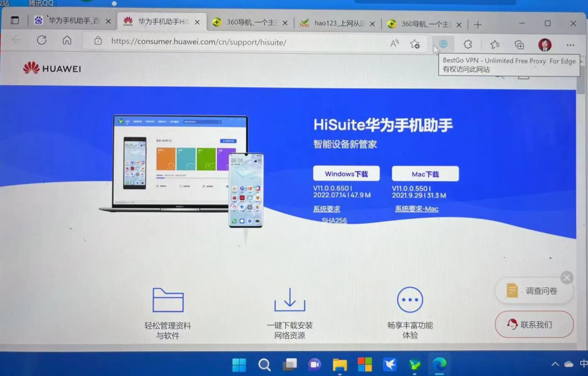
Task: Reload the HiSuite page
Action: (42, 40)
